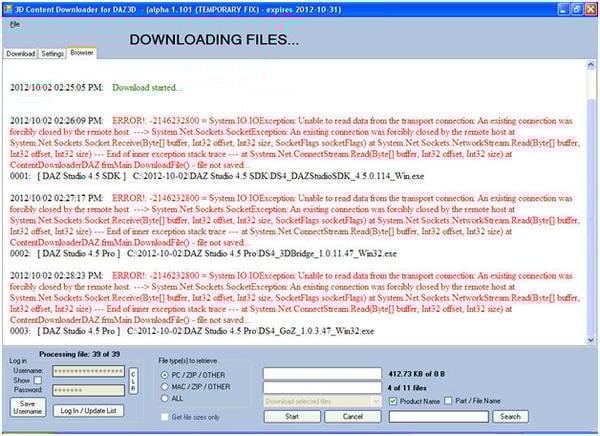The height and width of the screenshot is (436, 600).
Task: Click the Search button
Action: (x=510, y=416)
